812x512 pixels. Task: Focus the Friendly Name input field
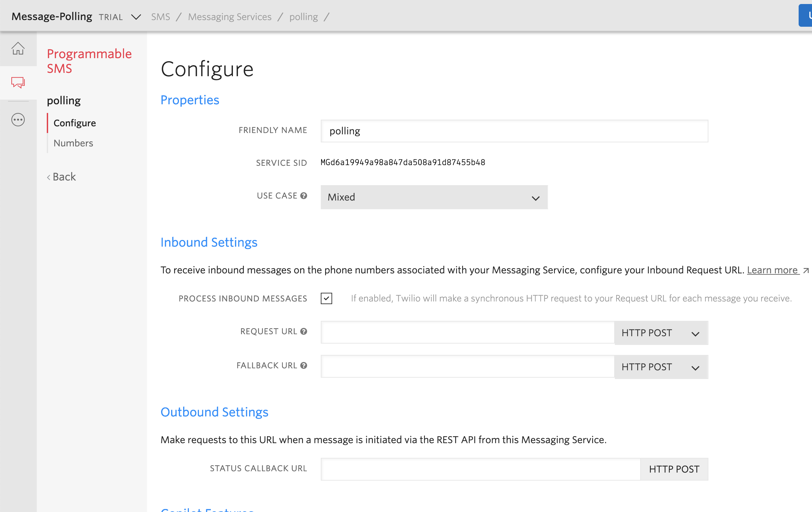tap(514, 131)
